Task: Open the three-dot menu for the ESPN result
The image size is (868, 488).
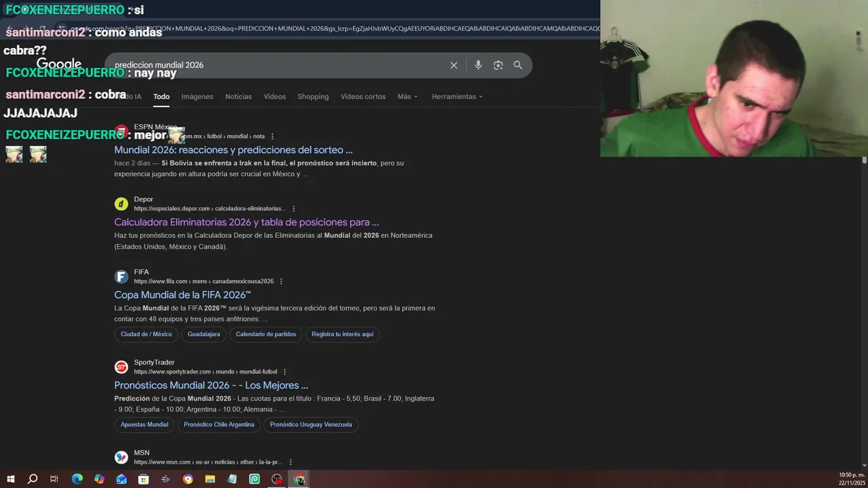Action: click(273, 136)
